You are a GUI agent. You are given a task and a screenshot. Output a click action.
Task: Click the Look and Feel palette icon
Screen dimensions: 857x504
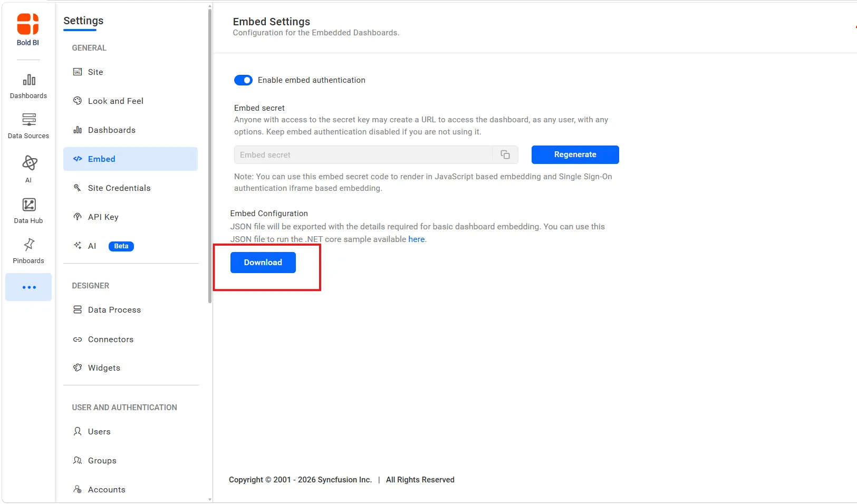pyautogui.click(x=78, y=101)
